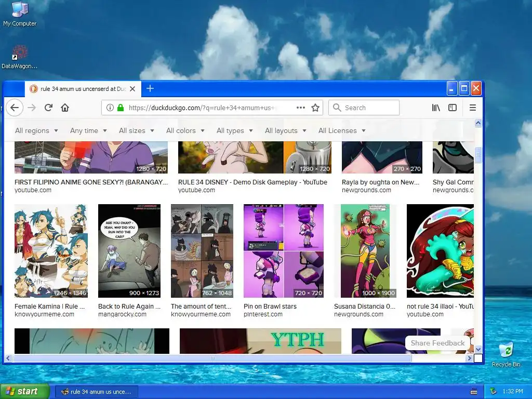The height and width of the screenshot is (399, 532).
Task: Click the horizontal scrollbar left arrow
Action: click(8, 358)
